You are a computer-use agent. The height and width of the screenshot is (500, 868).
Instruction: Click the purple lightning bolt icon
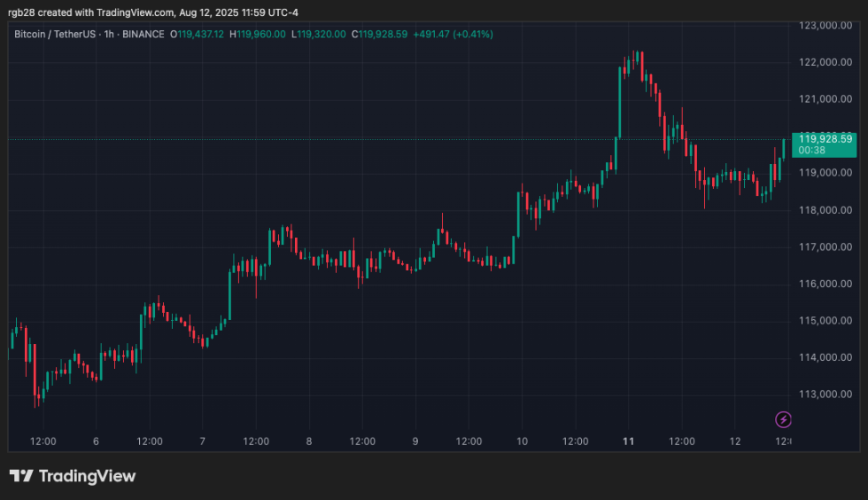783,419
